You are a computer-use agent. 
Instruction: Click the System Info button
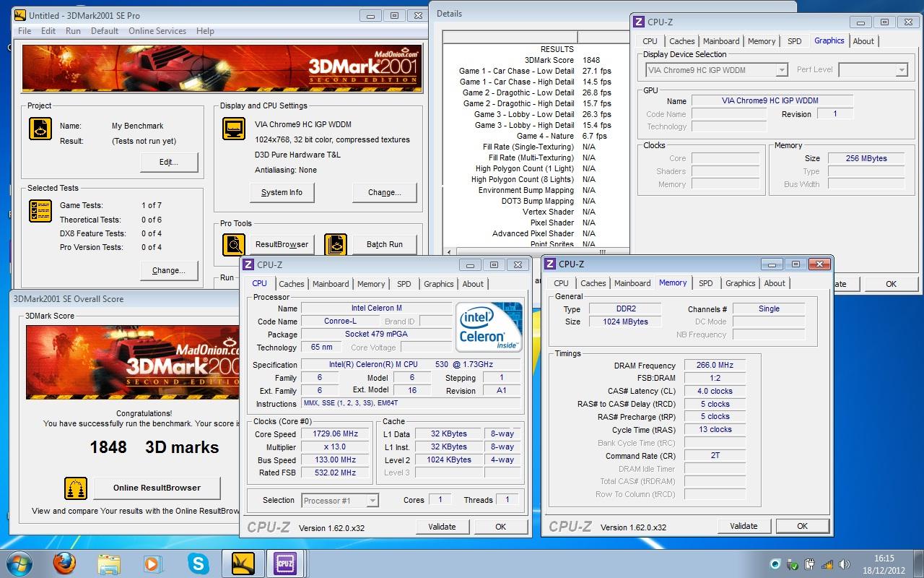tap(282, 192)
